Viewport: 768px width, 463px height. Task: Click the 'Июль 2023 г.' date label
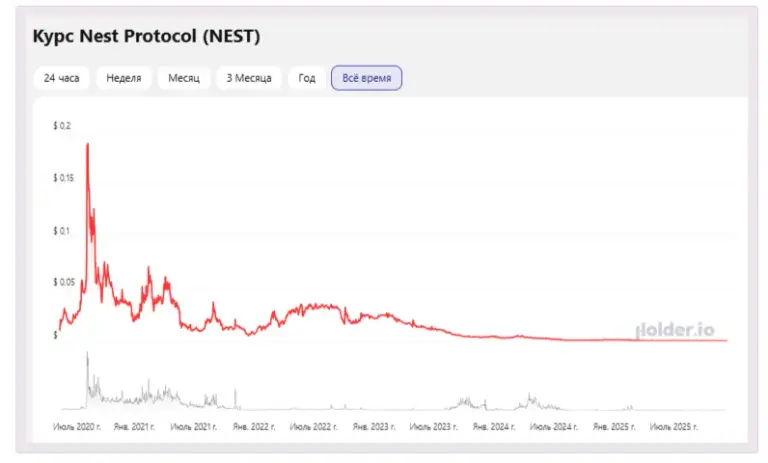click(x=433, y=427)
